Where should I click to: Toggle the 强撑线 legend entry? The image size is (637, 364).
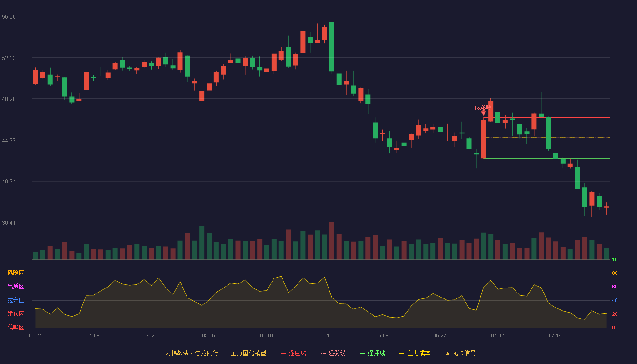pyautogui.click(x=373, y=353)
